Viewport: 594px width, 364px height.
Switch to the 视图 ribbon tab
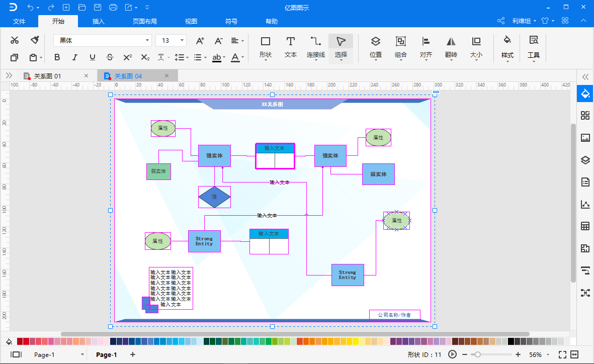pos(191,21)
